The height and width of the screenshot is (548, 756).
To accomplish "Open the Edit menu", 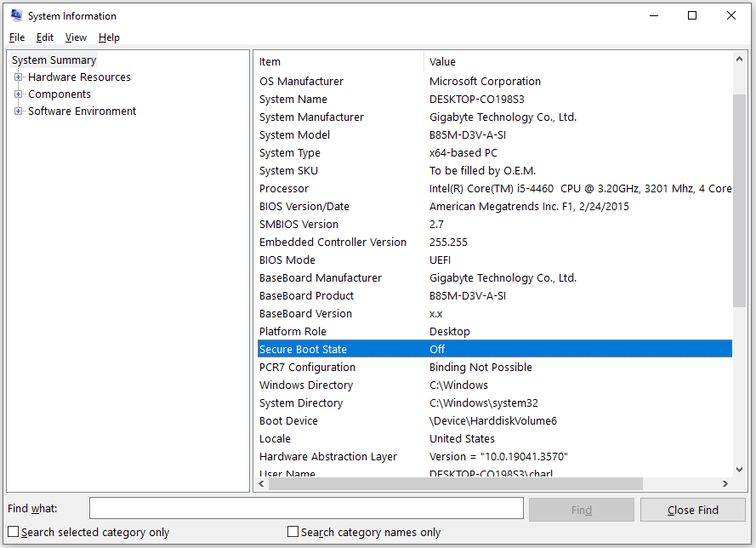I will 44,37.
